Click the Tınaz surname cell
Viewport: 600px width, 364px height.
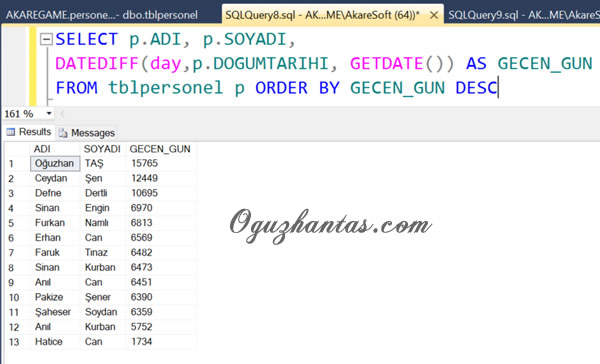pyautogui.click(x=103, y=253)
